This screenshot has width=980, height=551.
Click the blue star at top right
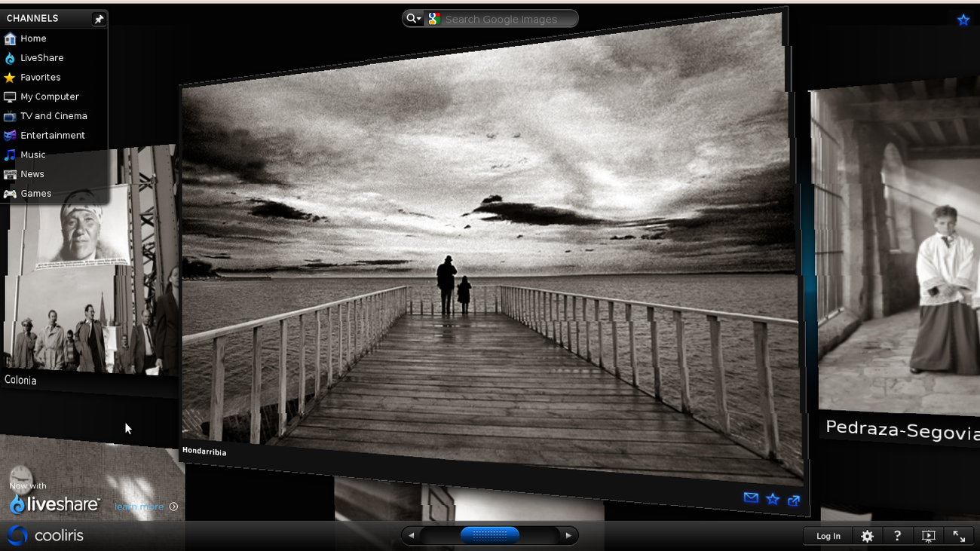[x=963, y=20]
